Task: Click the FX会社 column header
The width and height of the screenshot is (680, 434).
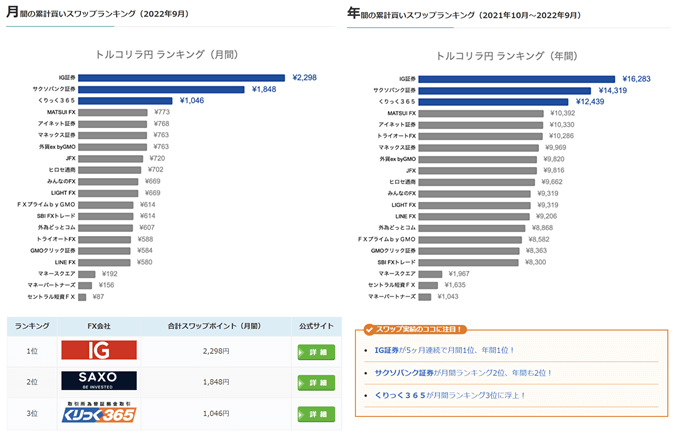Action: [x=99, y=326]
